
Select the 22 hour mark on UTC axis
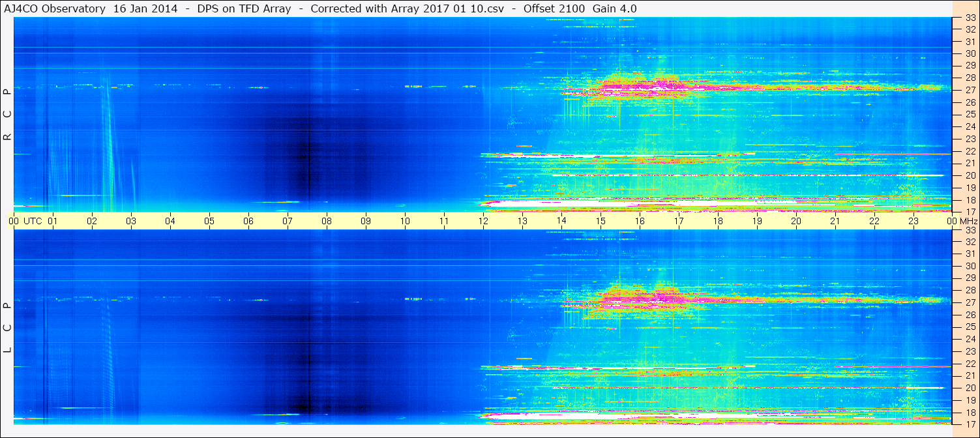click(874, 221)
